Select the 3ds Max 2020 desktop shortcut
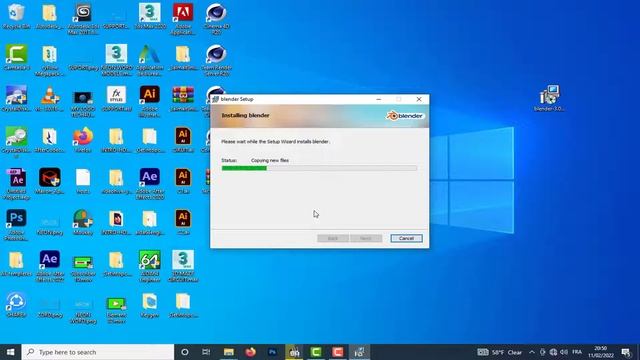Image resolution: width=640 pixels, height=360 pixels. point(150,17)
